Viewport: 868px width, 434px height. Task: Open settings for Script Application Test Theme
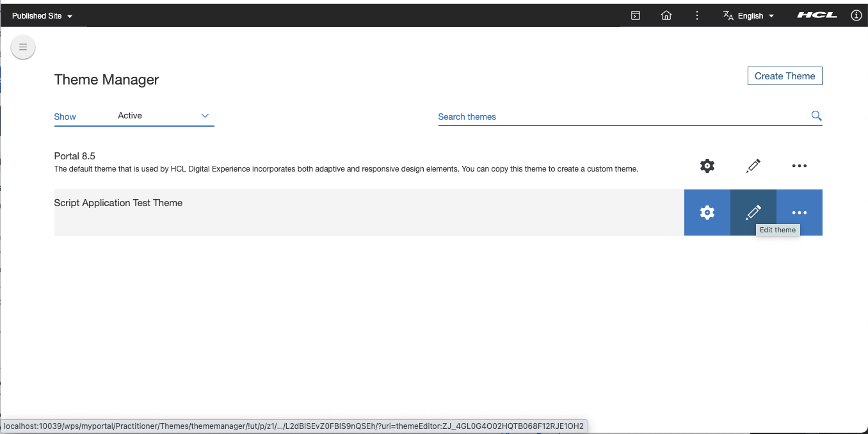coord(707,213)
